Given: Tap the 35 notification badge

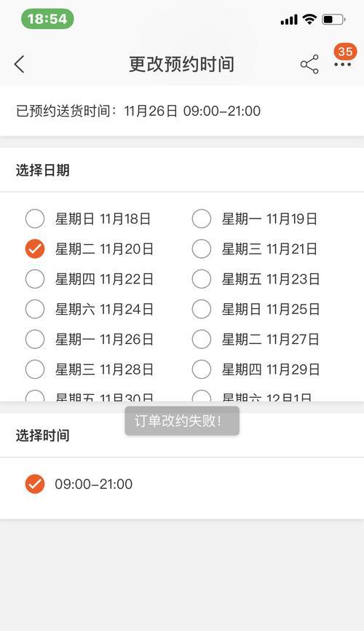Looking at the screenshot, I should point(345,52).
